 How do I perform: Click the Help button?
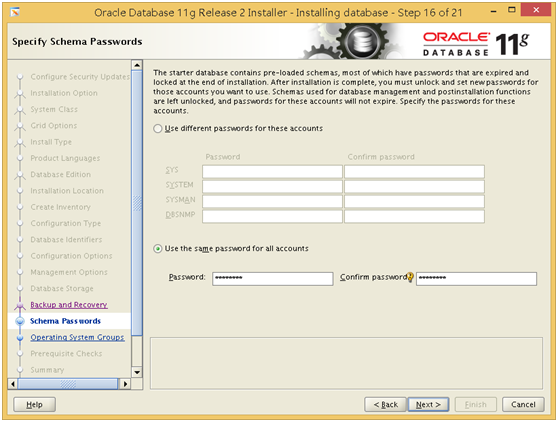tap(35, 405)
